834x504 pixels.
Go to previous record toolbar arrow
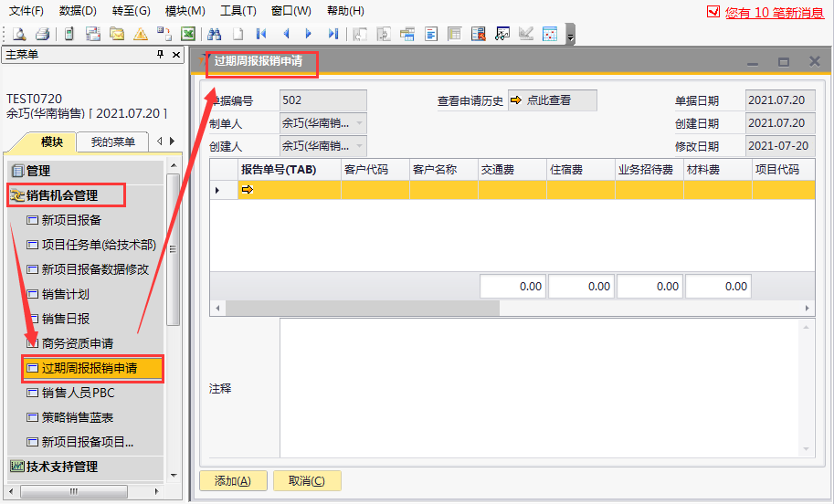coord(286,34)
